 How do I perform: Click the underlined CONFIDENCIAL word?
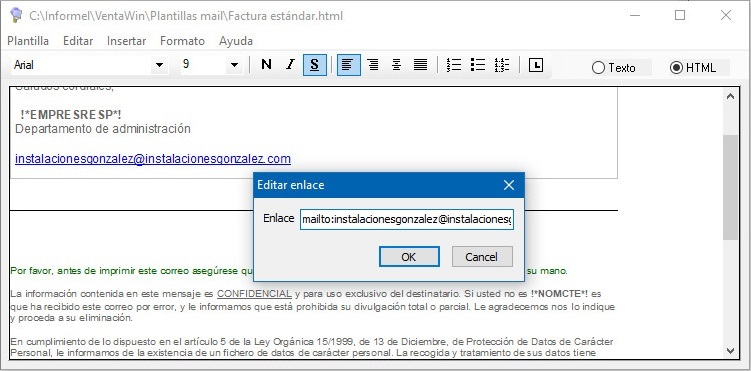[x=254, y=294]
